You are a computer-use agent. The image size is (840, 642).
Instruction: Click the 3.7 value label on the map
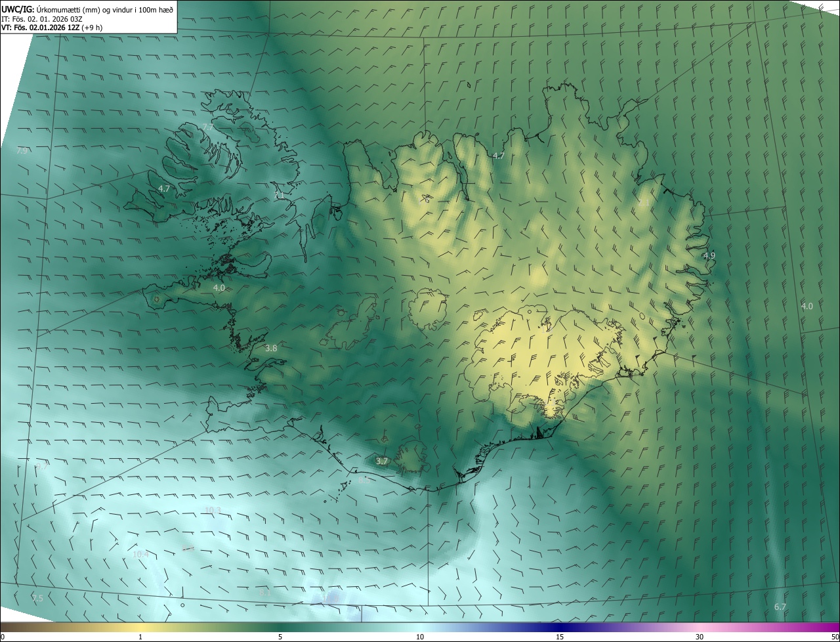pyautogui.click(x=382, y=461)
